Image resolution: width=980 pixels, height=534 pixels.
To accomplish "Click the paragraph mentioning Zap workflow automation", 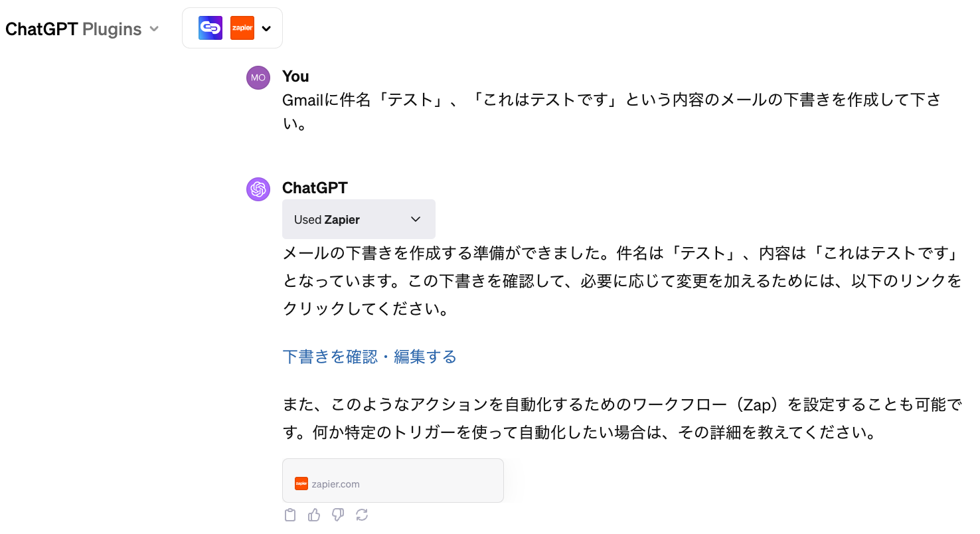I will pyautogui.click(x=621, y=418).
